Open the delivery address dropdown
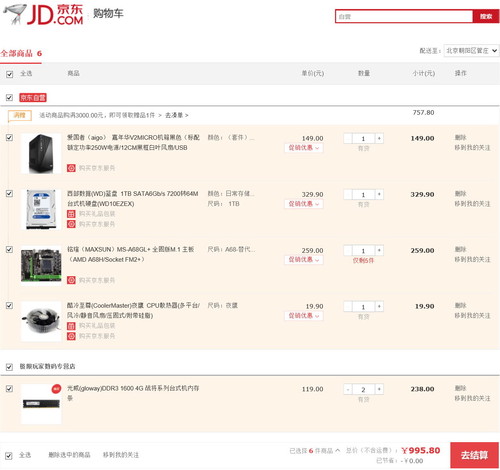Viewport: 500px width, 470px height. tap(471, 51)
